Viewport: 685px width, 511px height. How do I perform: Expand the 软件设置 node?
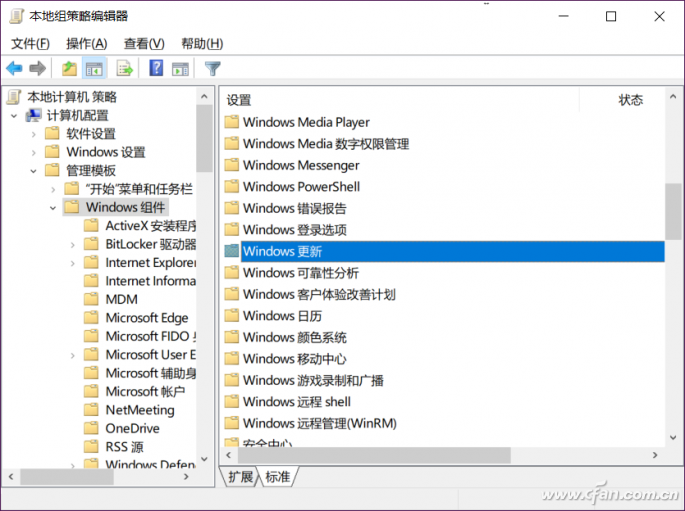tap(34, 134)
